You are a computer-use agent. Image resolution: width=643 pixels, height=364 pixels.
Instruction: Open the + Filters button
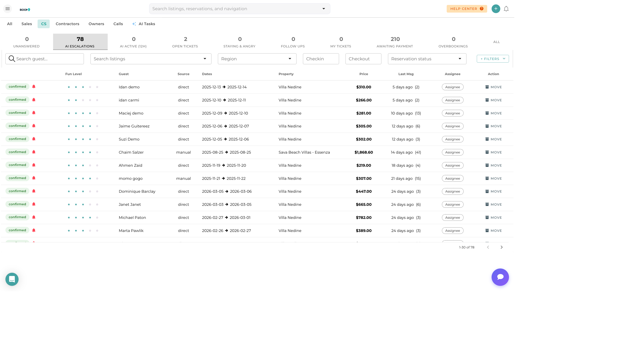[492, 59]
